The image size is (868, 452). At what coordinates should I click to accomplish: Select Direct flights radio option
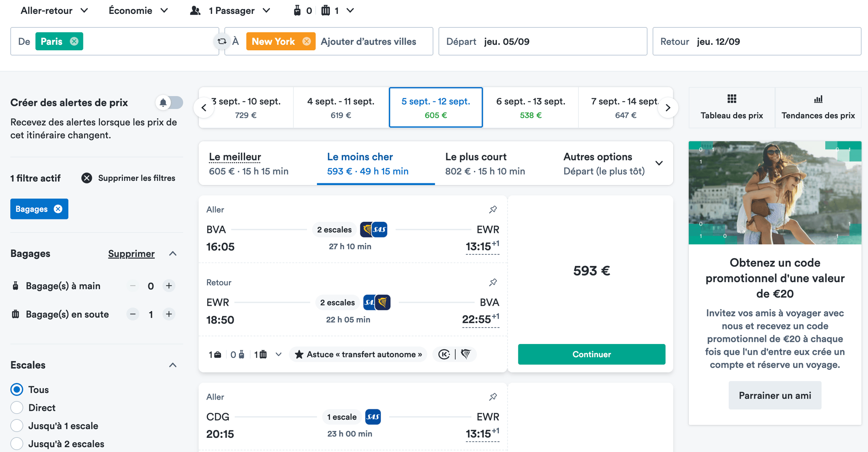pos(17,408)
